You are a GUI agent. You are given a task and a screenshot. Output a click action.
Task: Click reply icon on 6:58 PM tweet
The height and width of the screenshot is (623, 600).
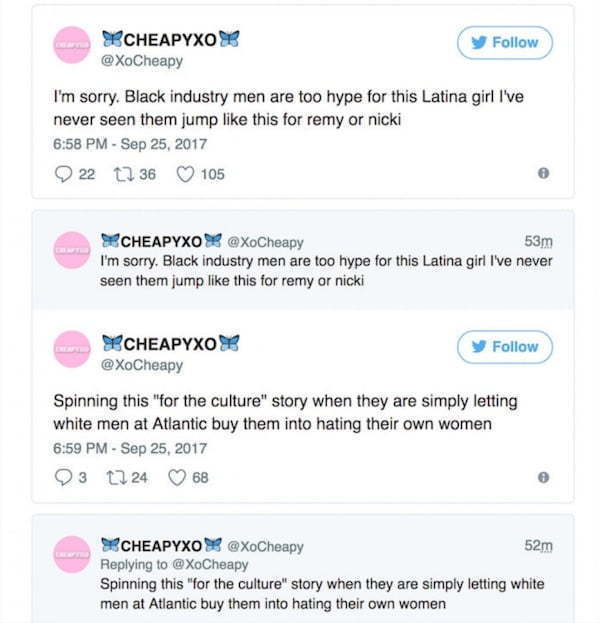63,174
